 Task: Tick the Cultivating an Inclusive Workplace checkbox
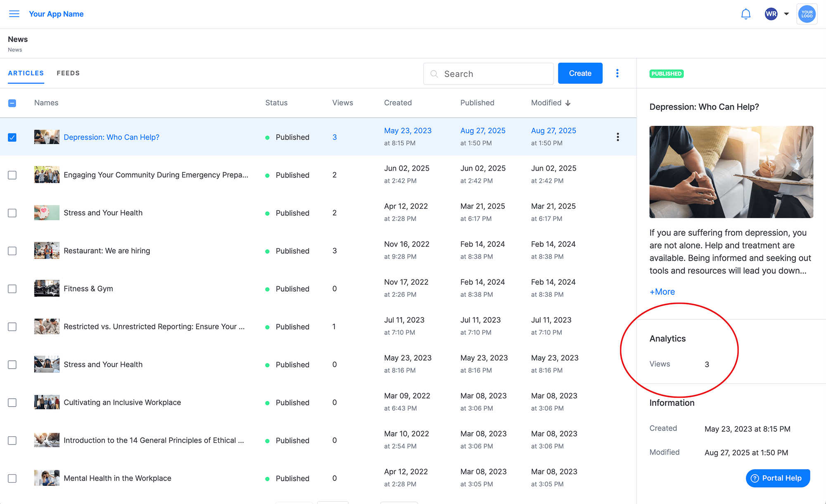click(12, 402)
